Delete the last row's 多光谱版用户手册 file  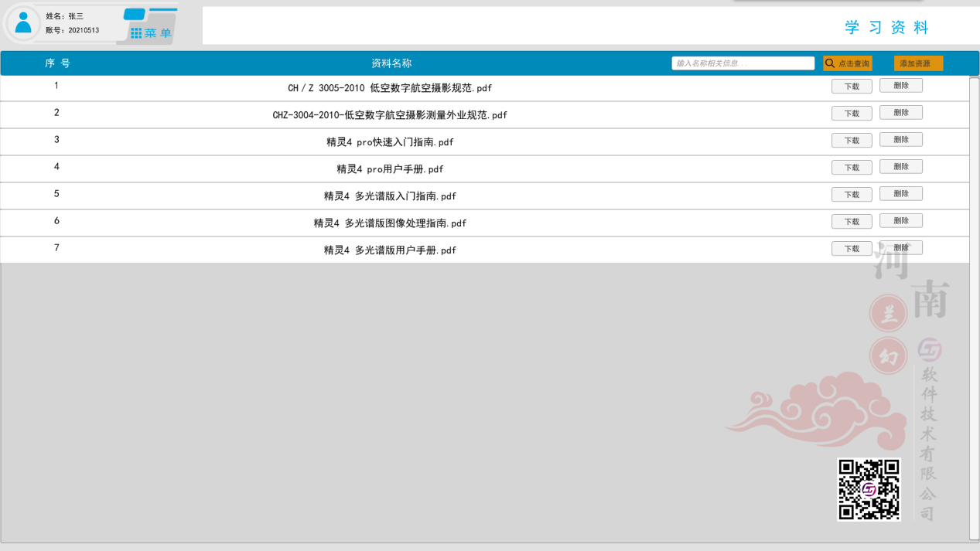900,247
